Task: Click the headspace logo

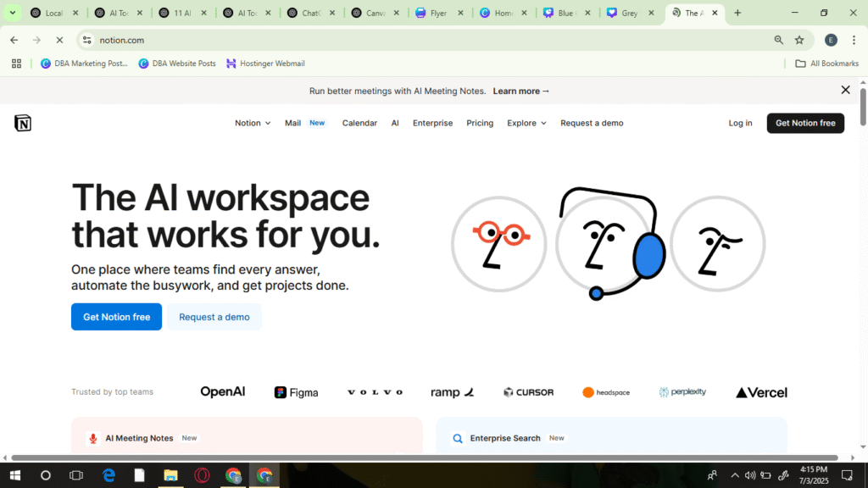Action: point(605,392)
